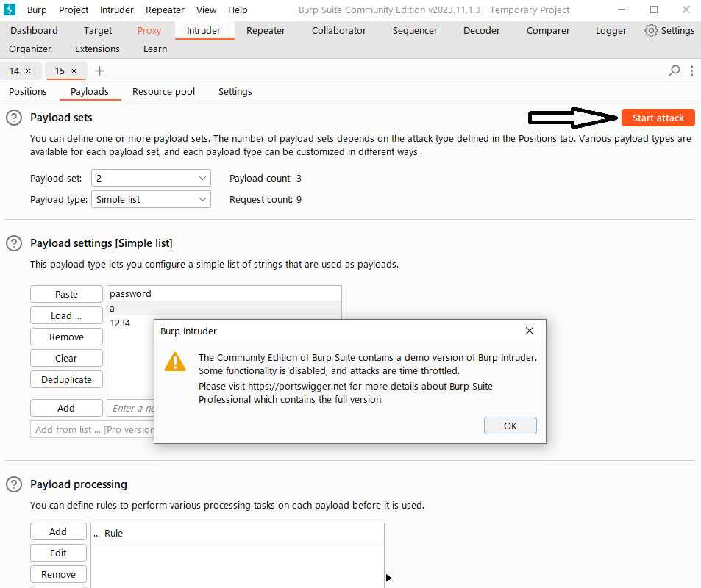Open help for Payload processing

pos(14,484)
